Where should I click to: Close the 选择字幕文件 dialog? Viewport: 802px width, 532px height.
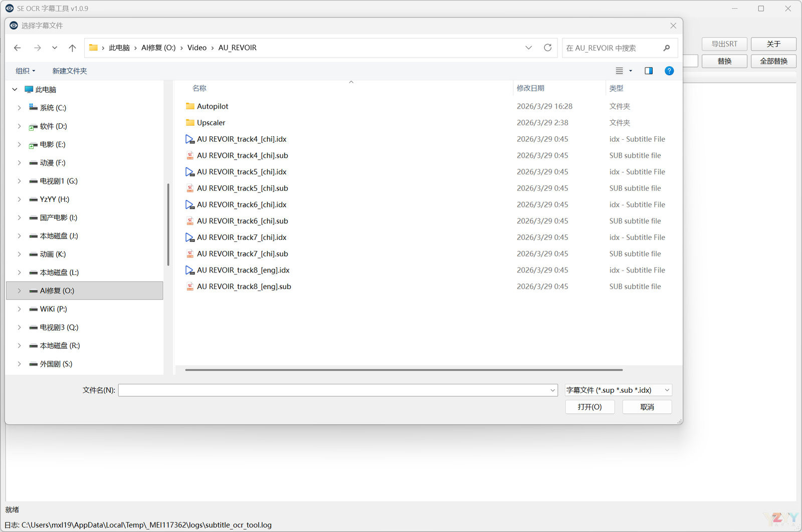673,26
